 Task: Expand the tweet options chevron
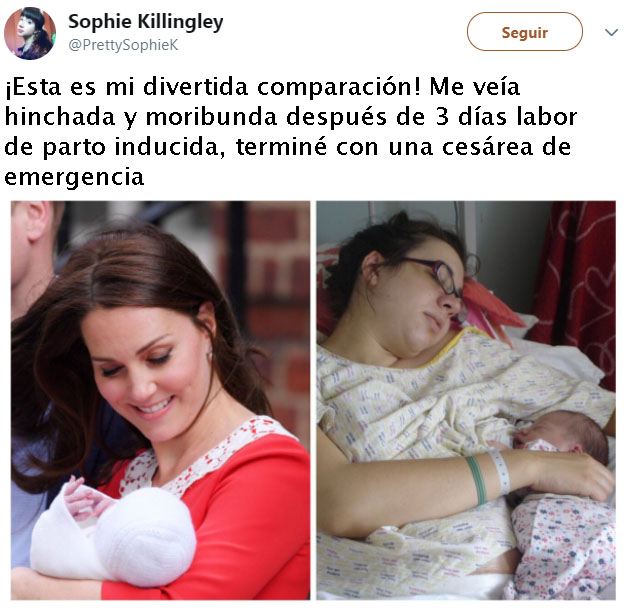pos(611,32)
